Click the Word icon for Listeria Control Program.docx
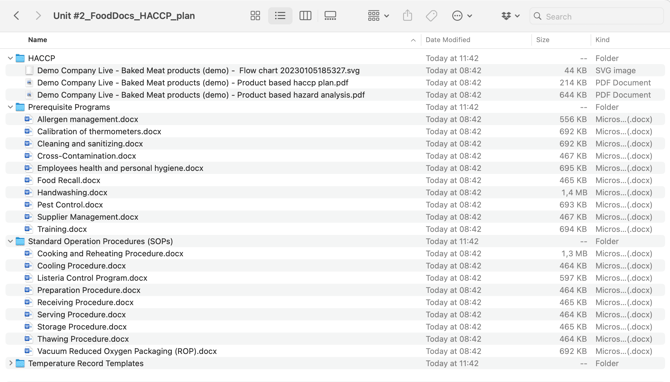The height and width of the screenshot is (382, 670). [x=28, y=278]
